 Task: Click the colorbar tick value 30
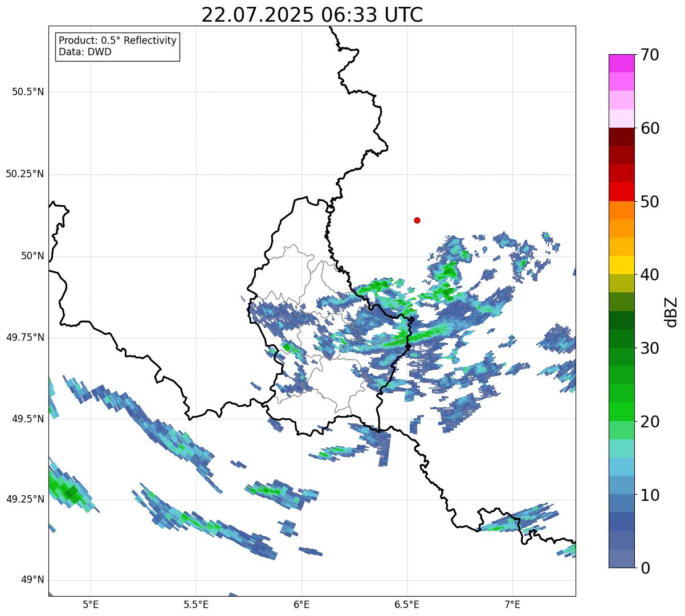(x=650, y=348)
